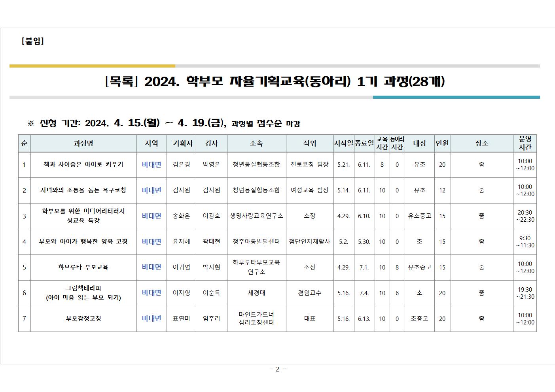
Task: Click instructor name '임주리'
Action: [212, 318]
